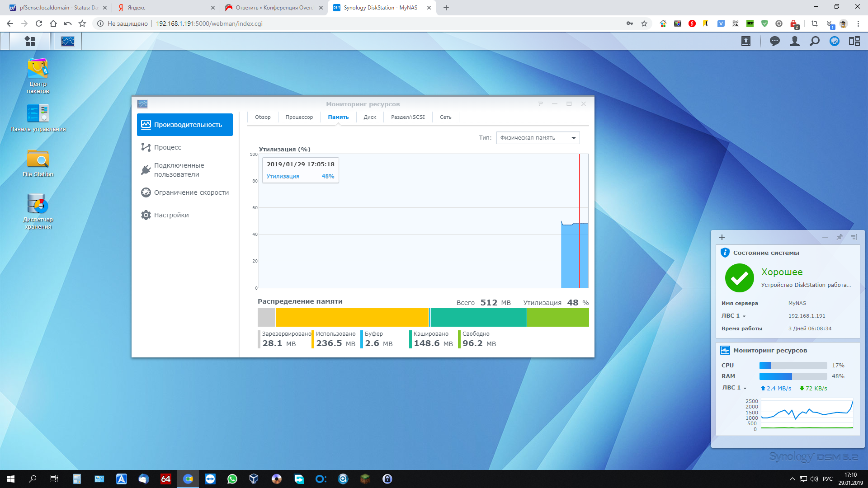Click the notifications speech bubble icon
Image resolution: width=868 pixels, height=488 pixels.
(775, 41)
